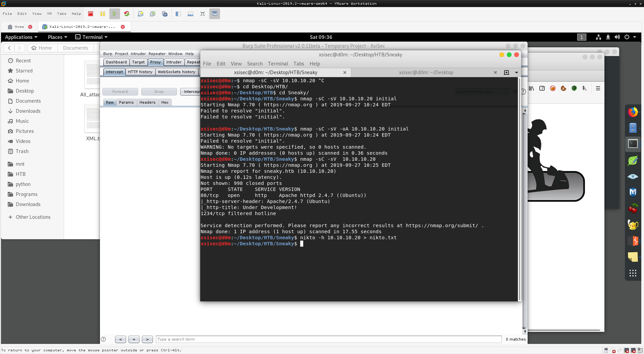Add a new terminal tab
Image resolution: width=644 pixels, height=354 pixels.
coord(506,72)
